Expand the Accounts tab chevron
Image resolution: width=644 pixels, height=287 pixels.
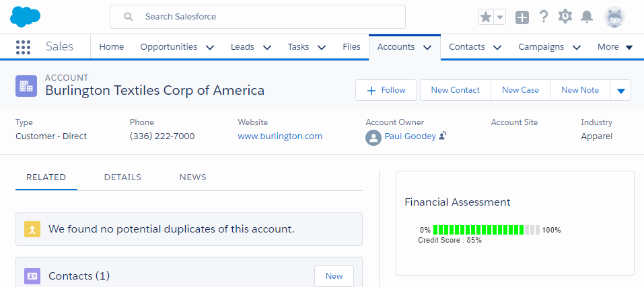[427, 48]
